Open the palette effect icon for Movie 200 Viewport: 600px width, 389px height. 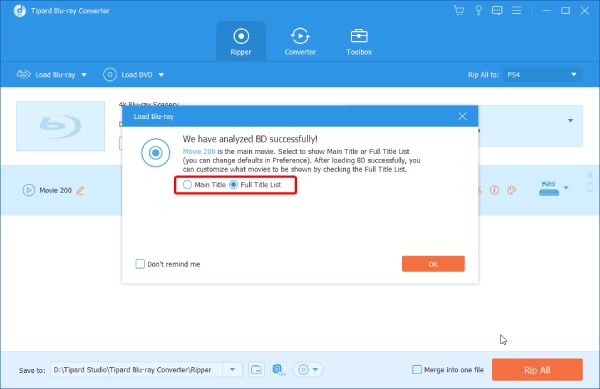click(x=512, y=190)
